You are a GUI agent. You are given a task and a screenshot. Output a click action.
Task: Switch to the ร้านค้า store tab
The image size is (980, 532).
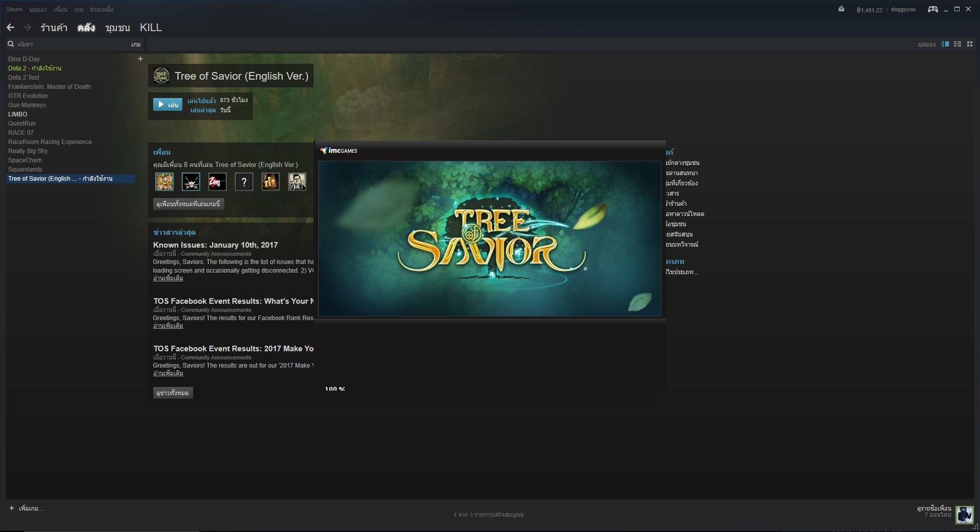pyautogui.click(x=54, y=28)
